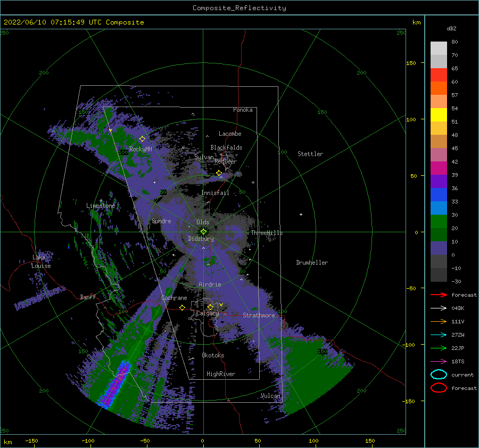Click the 10 dBZ purple legend swatch
Screen dimensions: 479x448
coord(439,248)
